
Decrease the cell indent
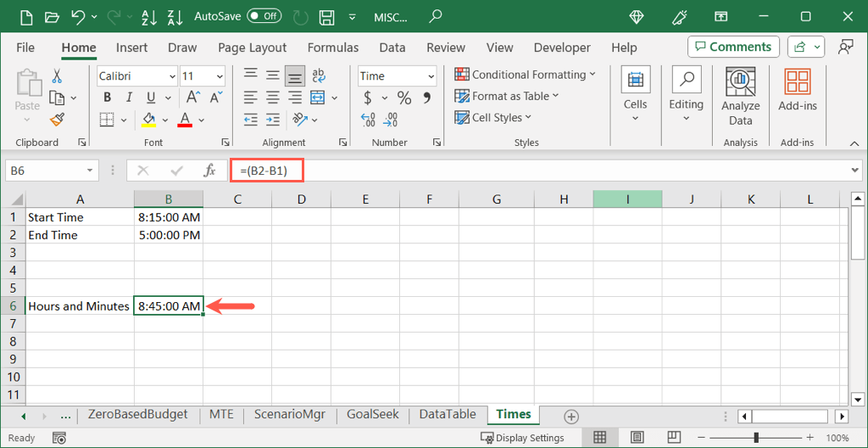[251, 119]
